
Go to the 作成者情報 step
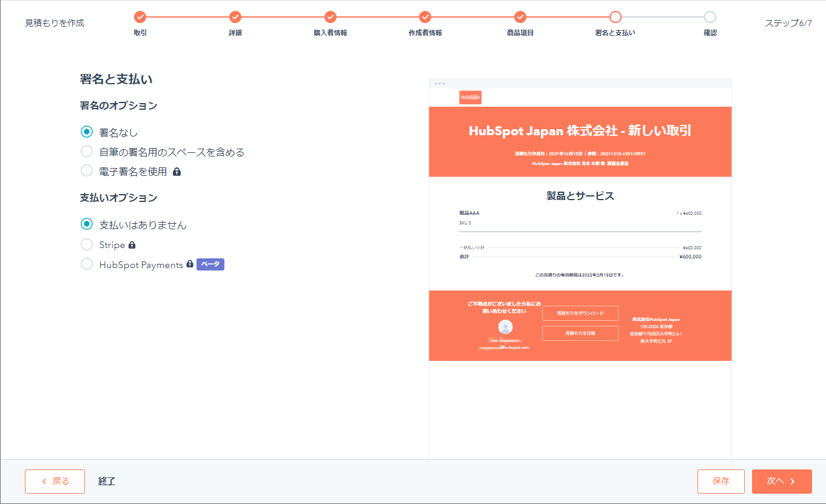click(425, 17)
